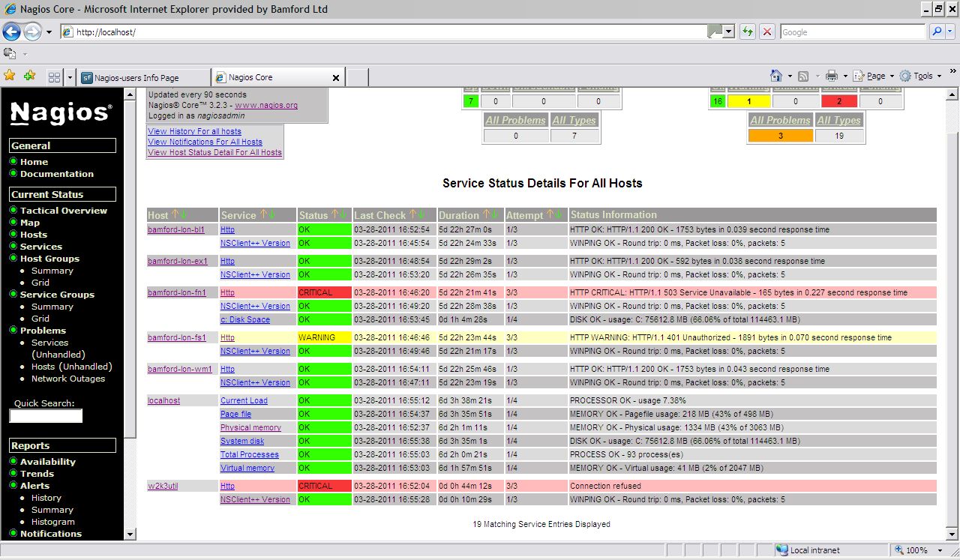The width and height of the screenshot is (960, 560).
Task: Open the w2k3util host link
Action: 163,486
